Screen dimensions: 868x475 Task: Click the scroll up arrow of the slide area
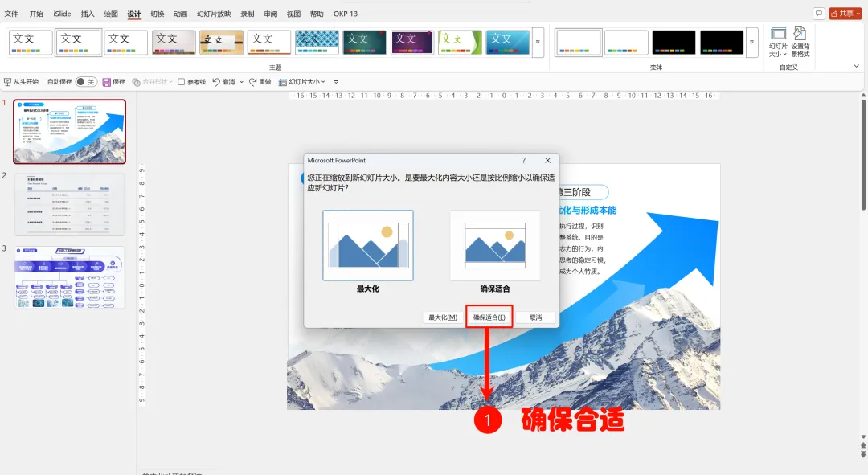pos(863,96)
